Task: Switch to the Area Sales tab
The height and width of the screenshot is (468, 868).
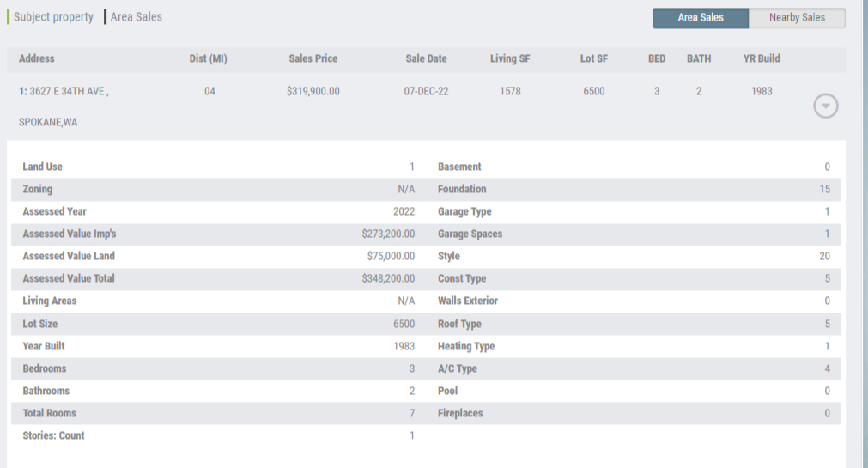Action: (701, 18)
